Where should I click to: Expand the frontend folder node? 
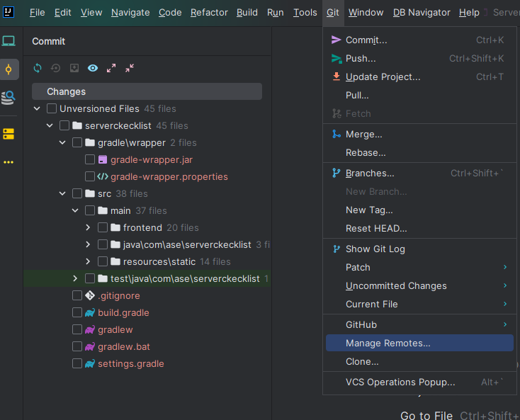(88, 227)
